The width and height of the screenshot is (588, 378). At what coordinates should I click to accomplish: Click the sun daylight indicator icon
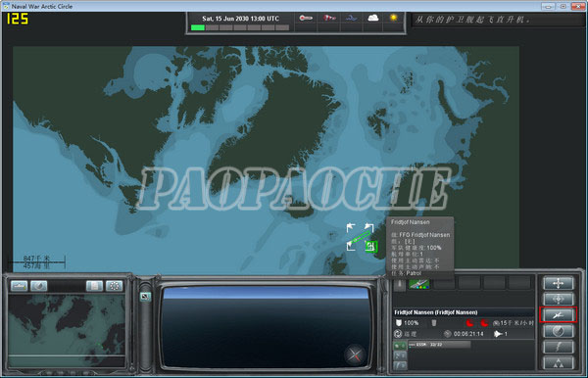[x=393, y=18]
